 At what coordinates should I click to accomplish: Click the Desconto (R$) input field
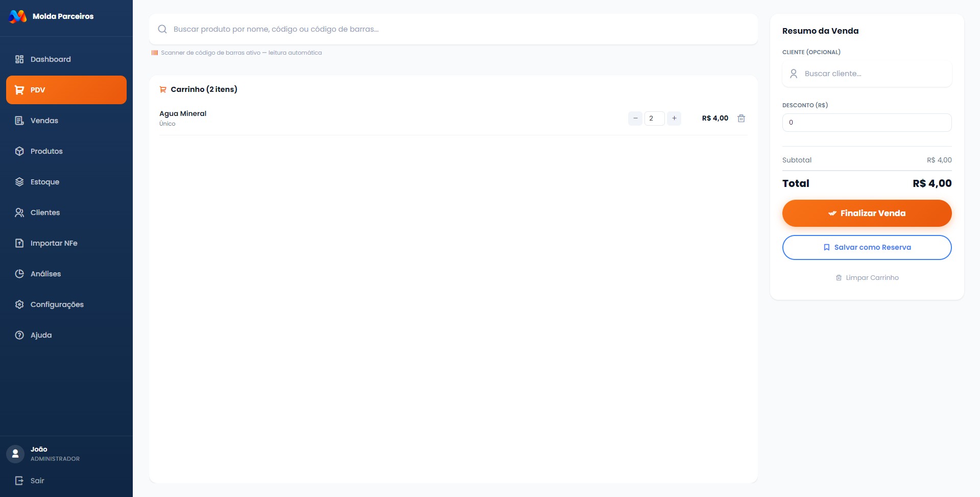tap(867, 123)
